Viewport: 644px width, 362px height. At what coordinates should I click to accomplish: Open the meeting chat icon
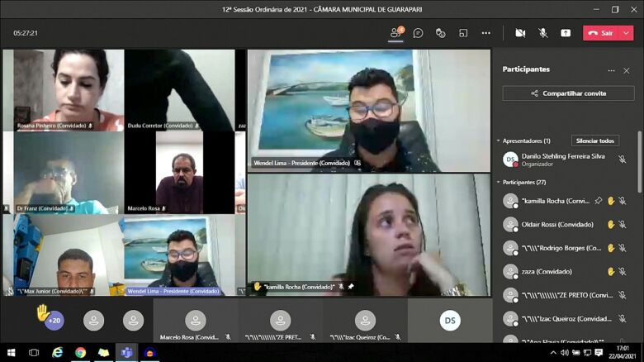(x=418, y=33)
